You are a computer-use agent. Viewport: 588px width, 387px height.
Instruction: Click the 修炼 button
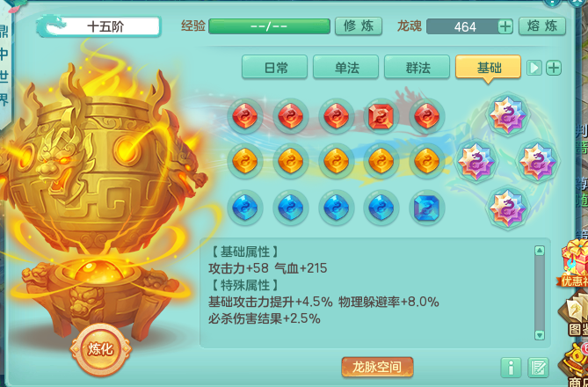click(x=359, y=26)
